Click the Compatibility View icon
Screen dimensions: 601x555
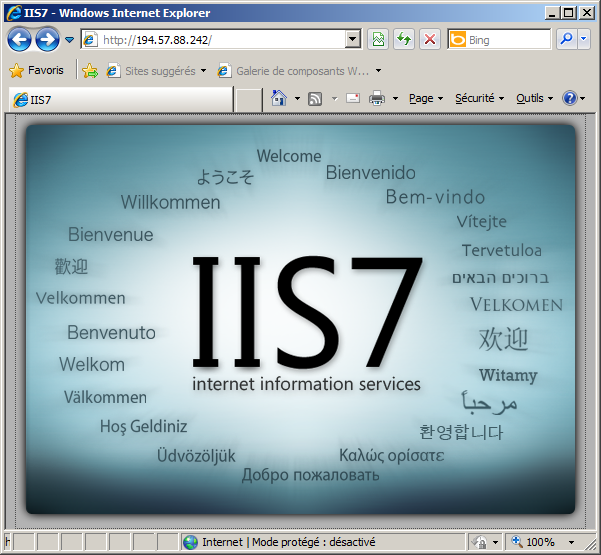click(378, 40)
